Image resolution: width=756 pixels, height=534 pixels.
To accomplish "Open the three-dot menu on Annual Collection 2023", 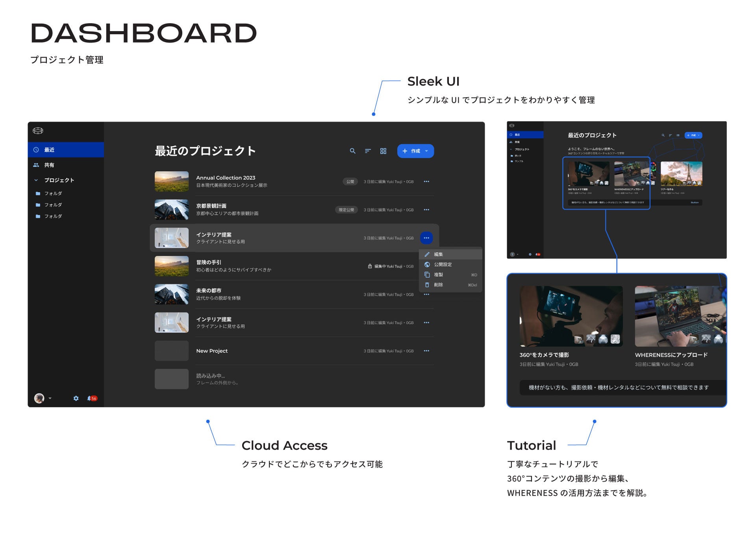I will (x=426, y=181).
